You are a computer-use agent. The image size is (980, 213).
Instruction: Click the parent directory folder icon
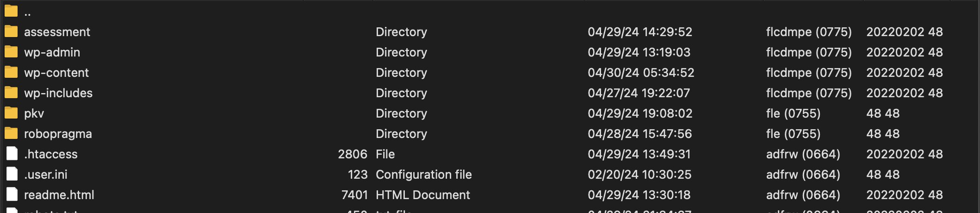(x=11, y=11)
